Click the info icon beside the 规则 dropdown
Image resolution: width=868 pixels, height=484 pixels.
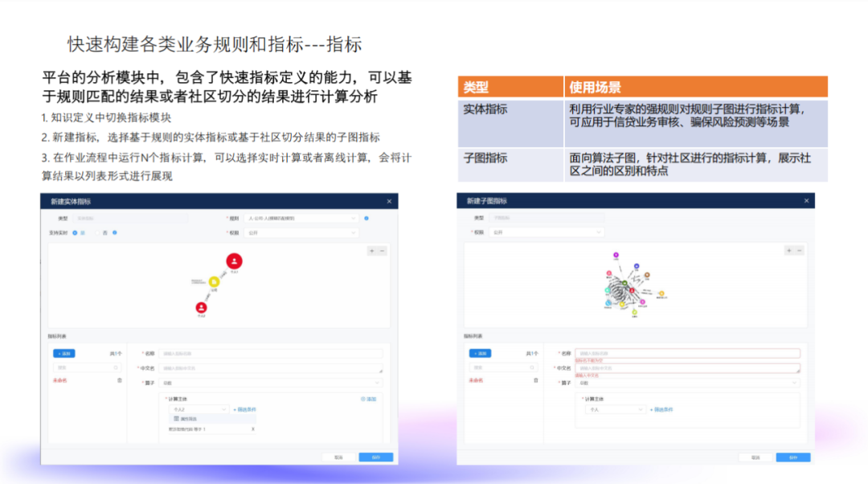coord(366,218)
